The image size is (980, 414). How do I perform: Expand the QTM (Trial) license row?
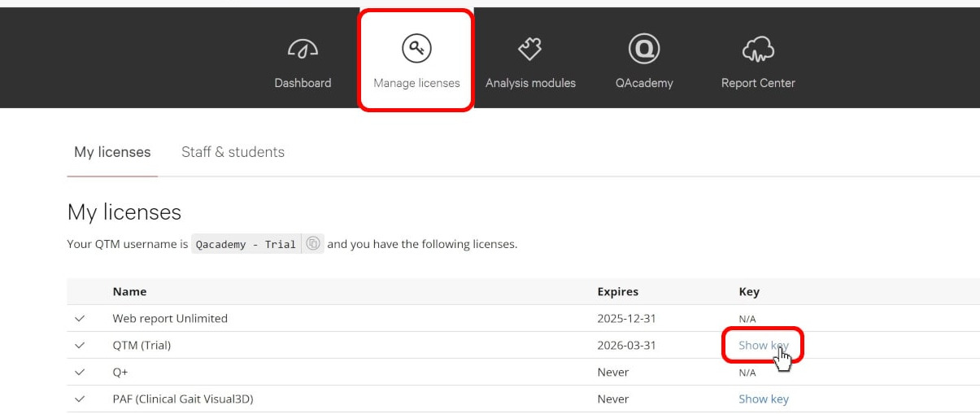click(x=80, y=346)
